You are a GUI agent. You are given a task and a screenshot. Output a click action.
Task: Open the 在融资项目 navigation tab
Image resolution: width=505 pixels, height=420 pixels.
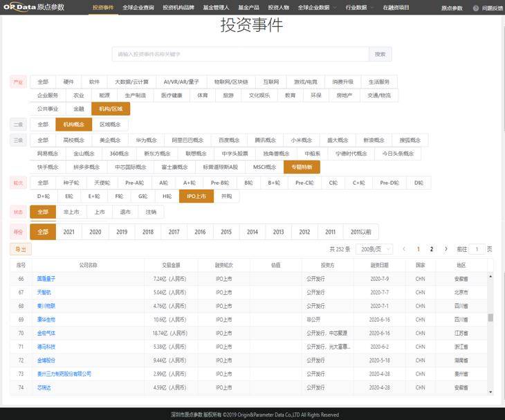coord(396,8)
